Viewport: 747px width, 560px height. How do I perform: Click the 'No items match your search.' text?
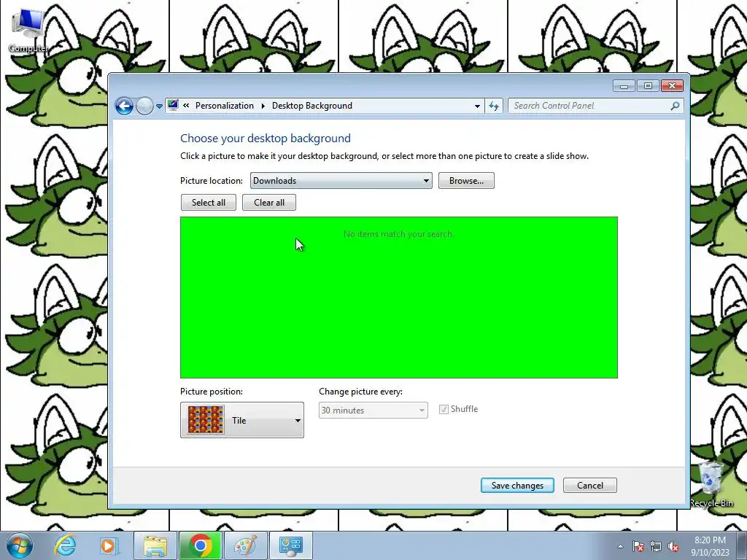pyautogui.click(x=399, y=234)
